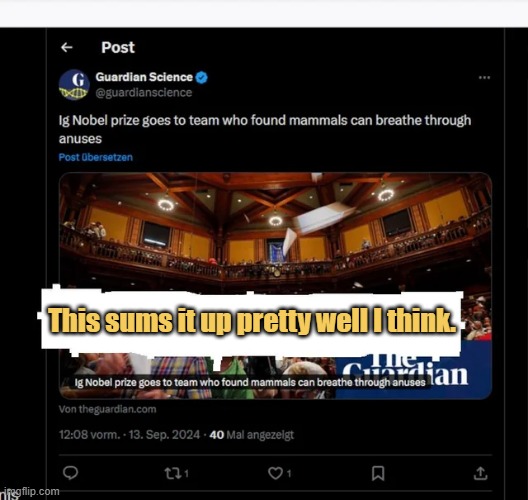Click 'Post übersetzen' translate link

click(96, 157)
